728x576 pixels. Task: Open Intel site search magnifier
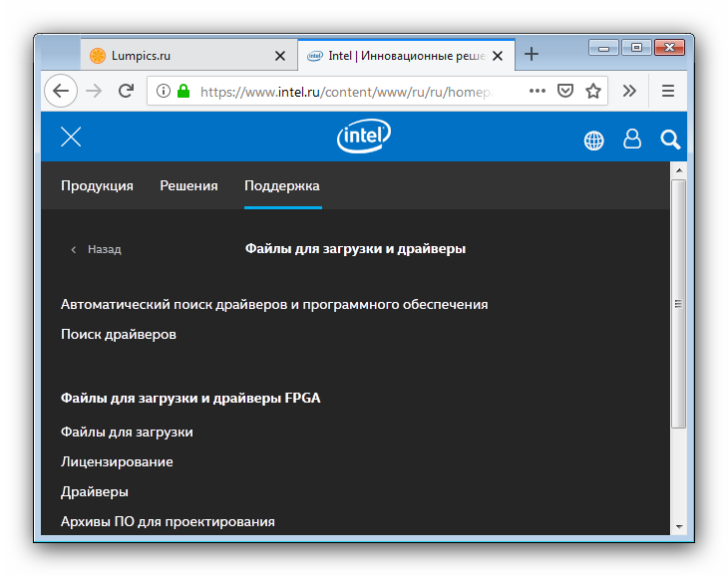pos(670,140)
